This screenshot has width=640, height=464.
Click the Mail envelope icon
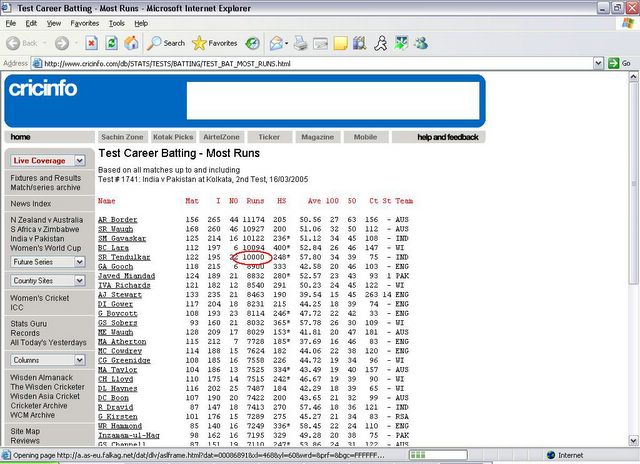click(276, 43)
